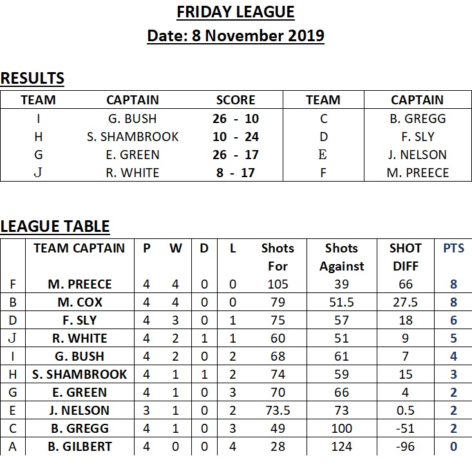Click the score 10 - 24
This screenshot has height=476, width=472.
tap(236, 137)
